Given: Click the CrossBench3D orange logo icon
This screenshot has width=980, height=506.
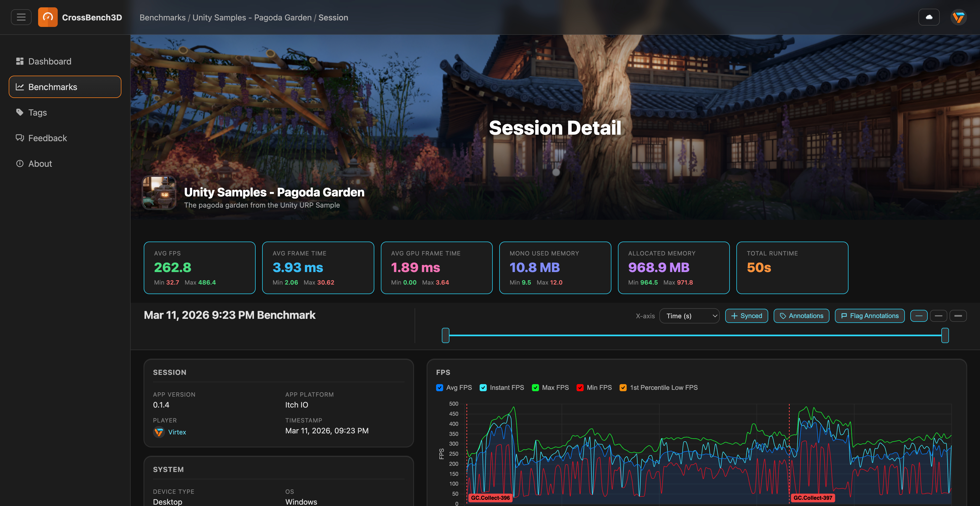Looking at the screenshot, I should (x=48, y=17).
